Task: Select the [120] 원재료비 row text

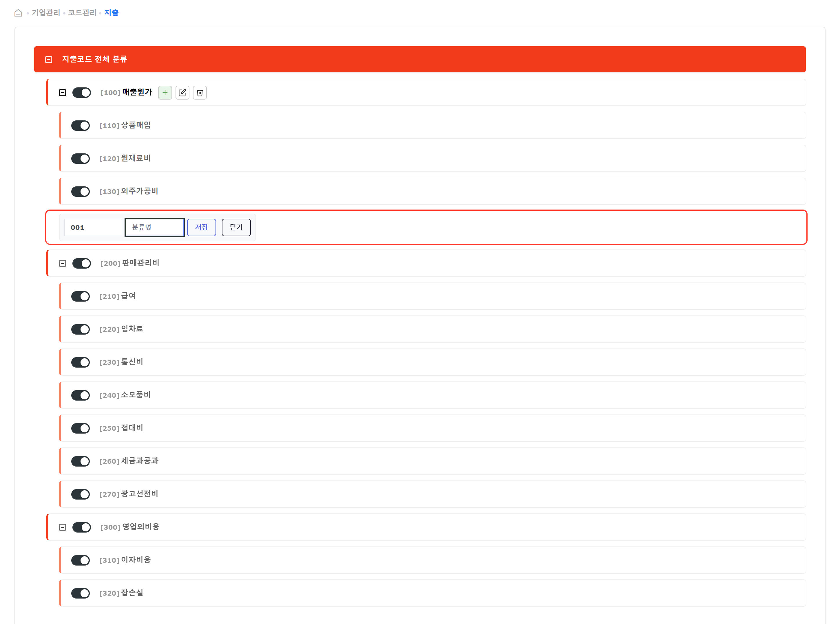Action: click(125, 158)
